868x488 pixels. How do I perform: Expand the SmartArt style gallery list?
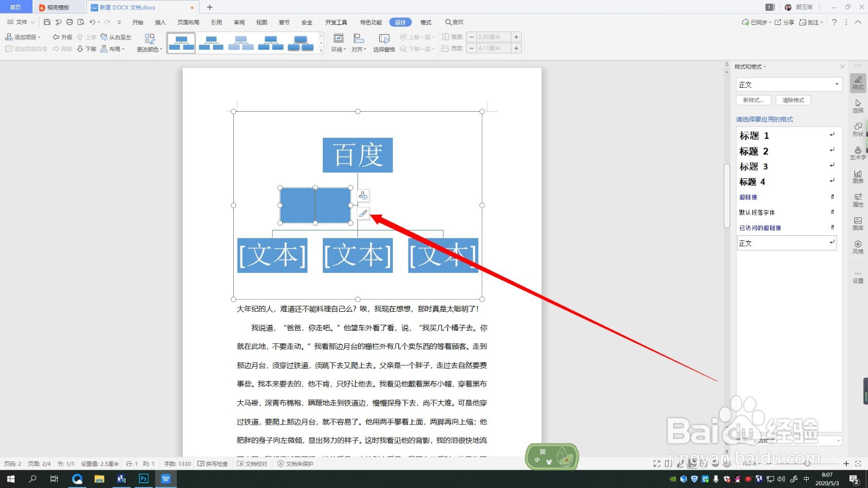(321, 50)
